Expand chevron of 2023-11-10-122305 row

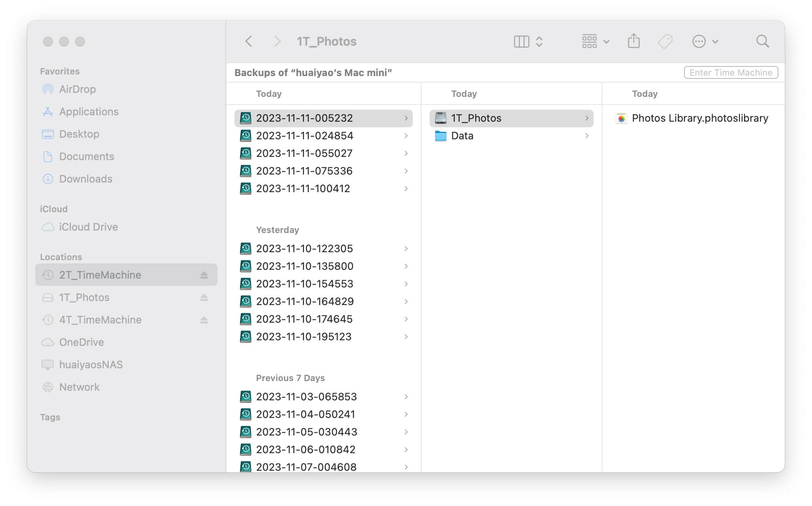[x=406, y=249]
